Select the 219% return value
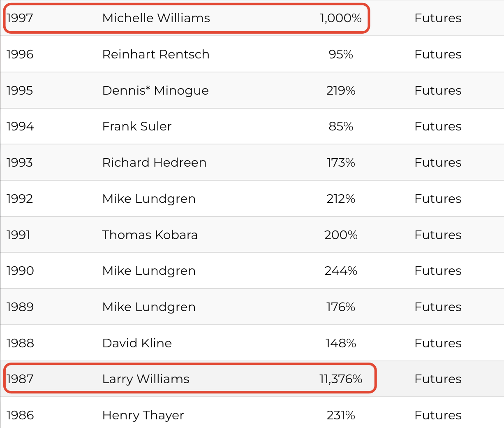 click(341, 91)
